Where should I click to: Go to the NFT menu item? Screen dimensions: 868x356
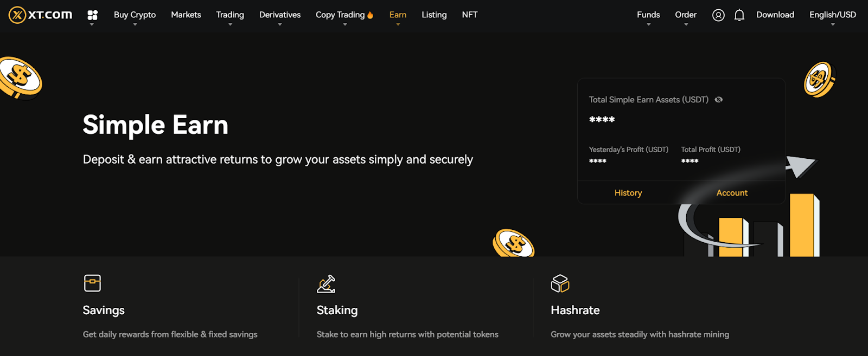469,15
